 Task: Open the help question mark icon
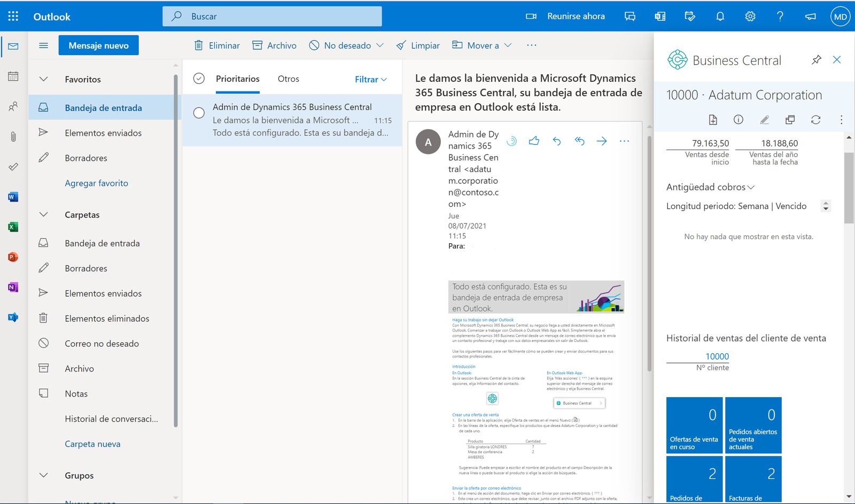coord(780,16)
